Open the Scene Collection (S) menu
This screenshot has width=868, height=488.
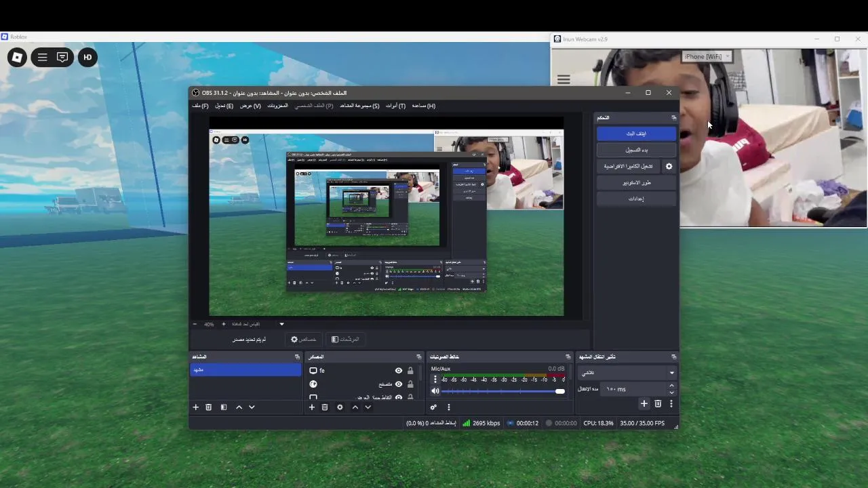click(359, 106)
